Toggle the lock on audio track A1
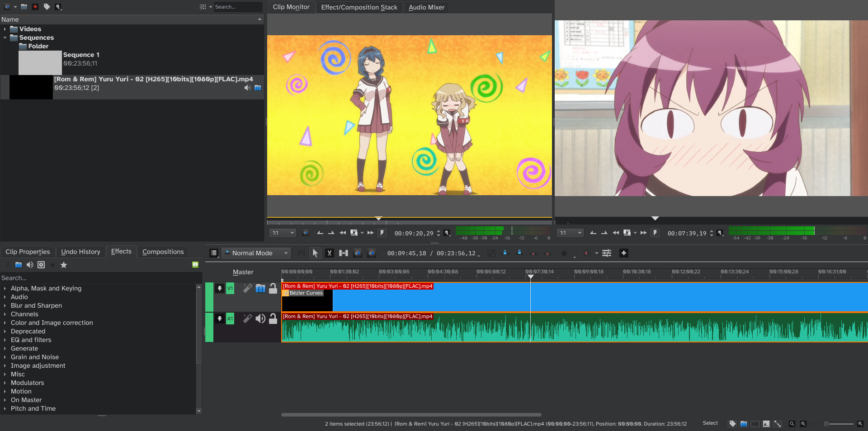The image size is (868, 431). click(x=273, y=319)
